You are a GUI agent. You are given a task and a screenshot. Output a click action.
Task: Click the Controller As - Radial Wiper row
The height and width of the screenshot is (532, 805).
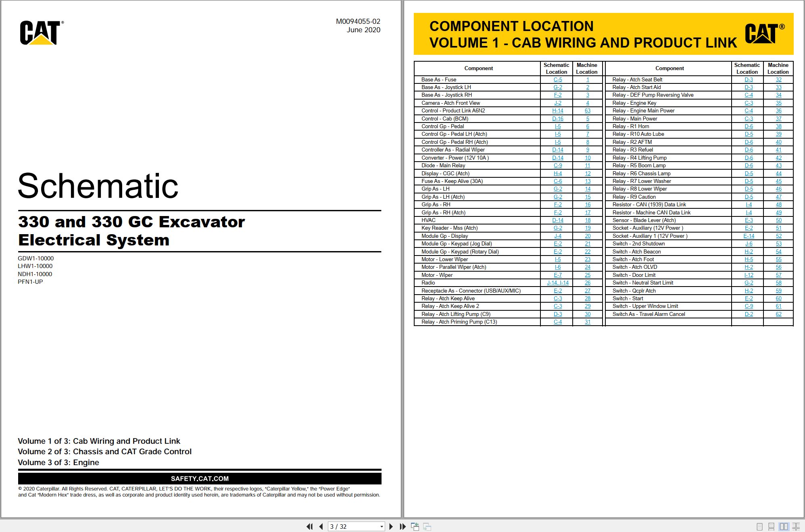point(508,150)
